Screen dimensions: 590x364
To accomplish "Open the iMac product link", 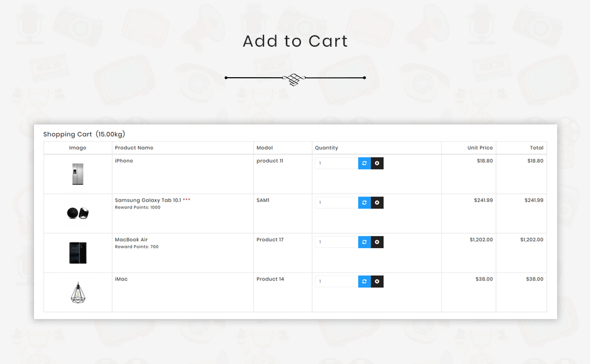I will point(121,279).
